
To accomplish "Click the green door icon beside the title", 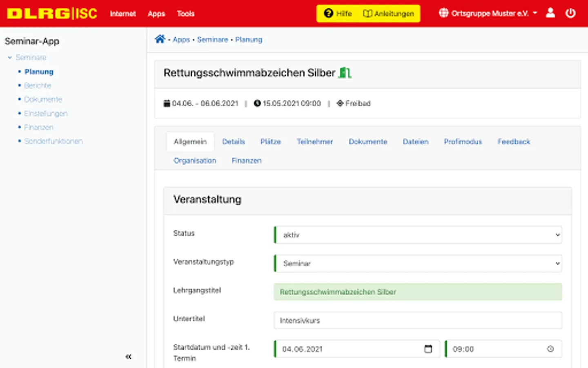I will click(x=345, y=73).
